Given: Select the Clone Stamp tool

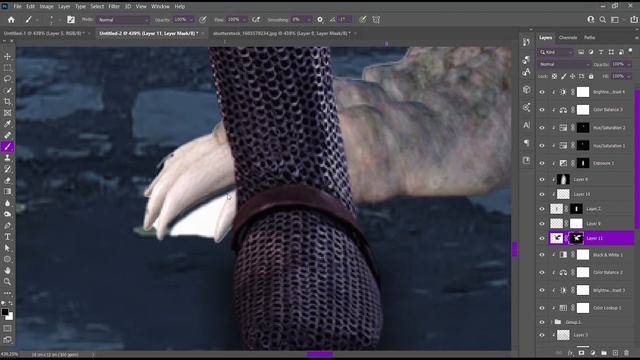Looking at the screenshot, I should [7, 158].
